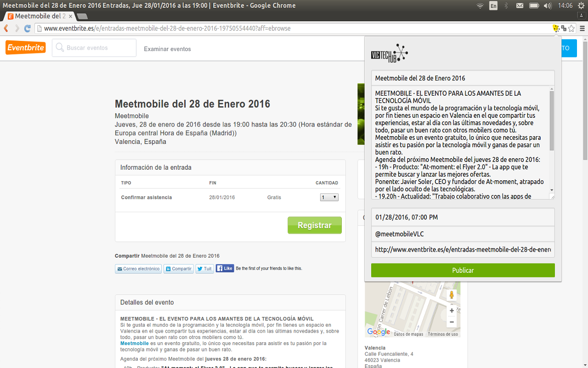The width and height of the screenshot is (588, 368).
Task: Click the Facebook Like button
Action: click(x=225, y=268)
